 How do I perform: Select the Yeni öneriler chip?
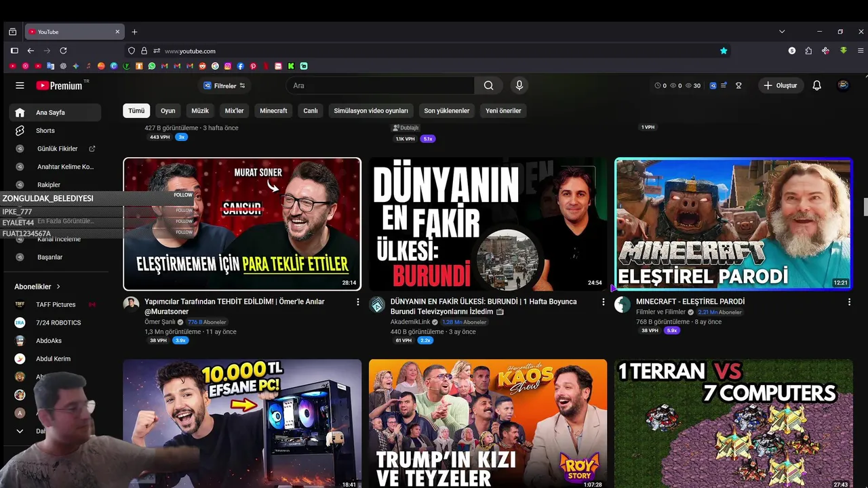click(503, 110)
